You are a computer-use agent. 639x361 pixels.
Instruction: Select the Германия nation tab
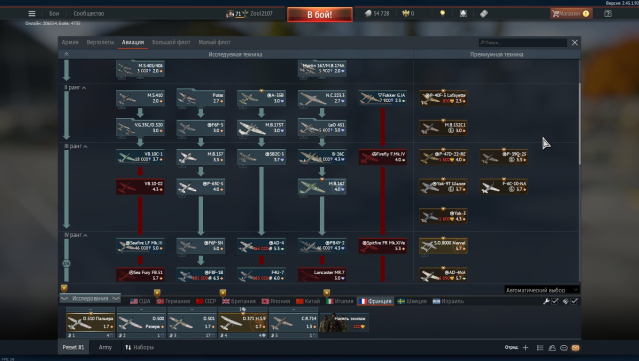[x=174, y=301]
